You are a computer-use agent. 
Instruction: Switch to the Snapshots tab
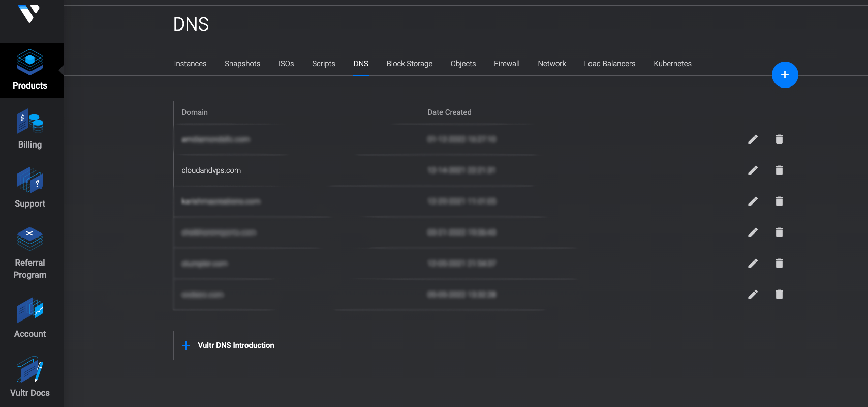[242, 64]
